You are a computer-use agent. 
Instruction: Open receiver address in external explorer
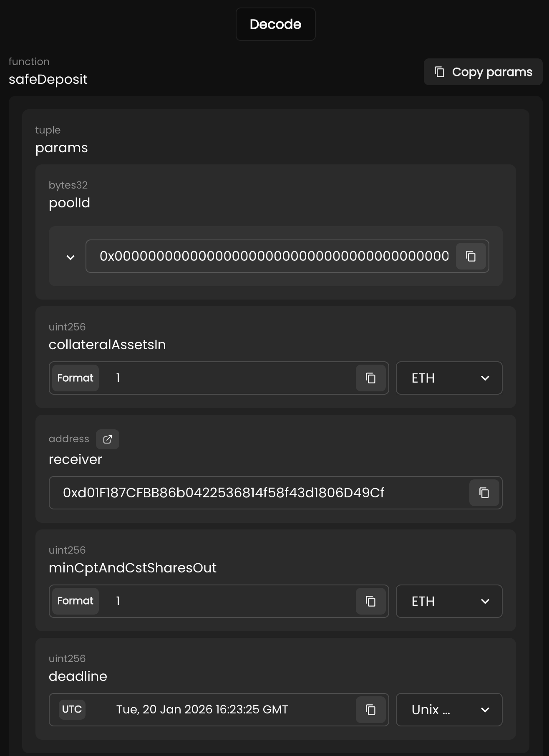click(108, 439)
